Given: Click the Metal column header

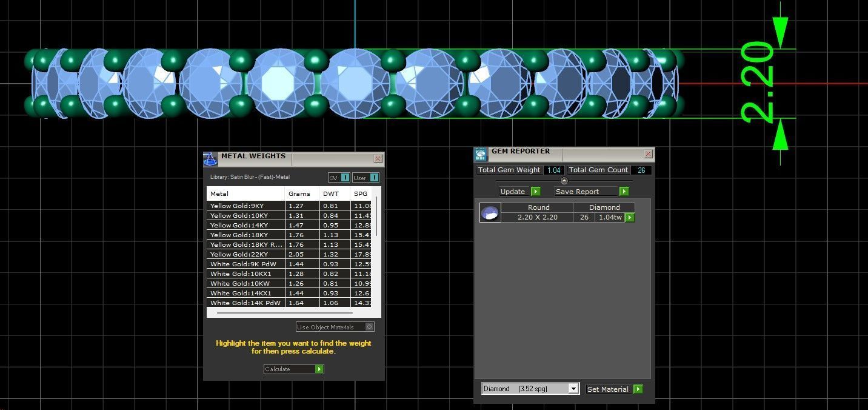Looking at the screenshot, I should click(x=245, y=194).
